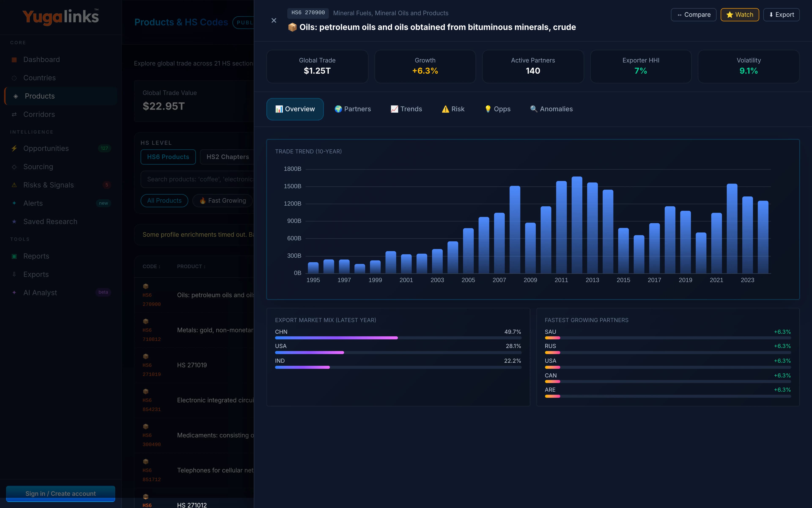Click the Export button
812x508 pixels.
(x=782, y=15)
